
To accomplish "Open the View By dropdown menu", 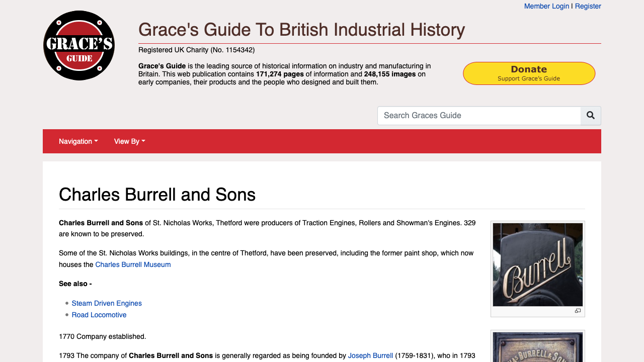I will point(129,141).
